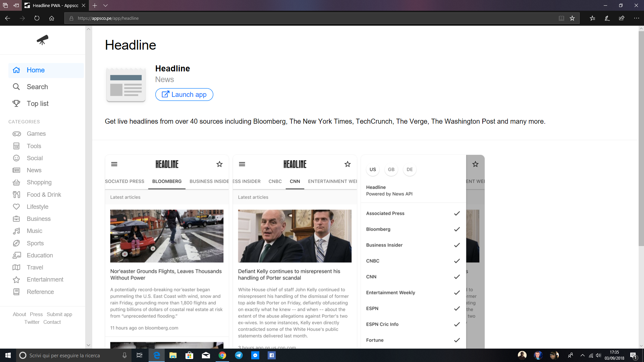Select the Entertainment category

45,280
